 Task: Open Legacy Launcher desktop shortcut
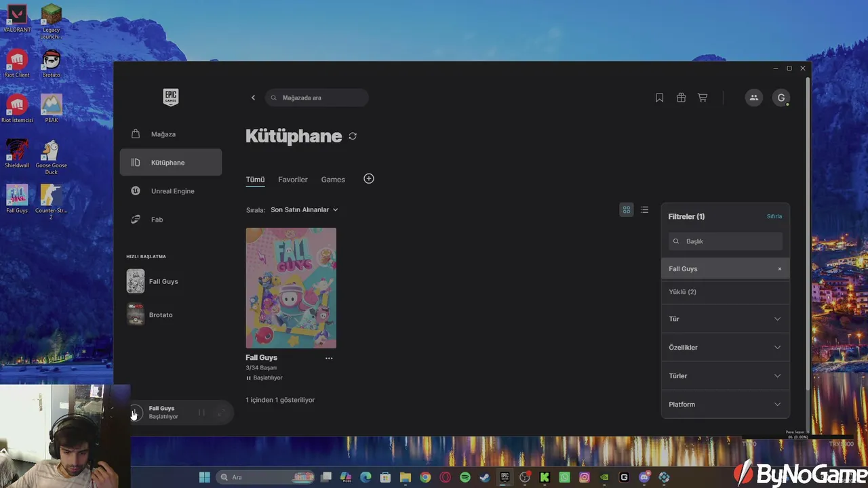(x=52, y=22)
